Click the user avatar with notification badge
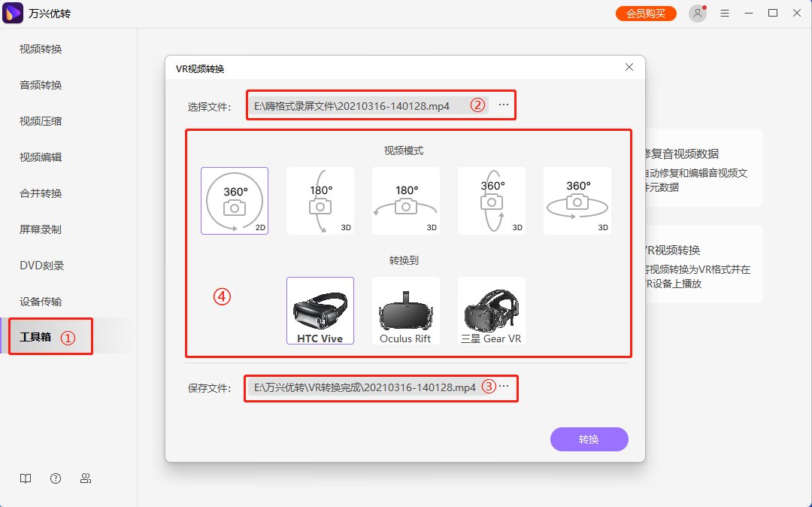 click(698, 13)
